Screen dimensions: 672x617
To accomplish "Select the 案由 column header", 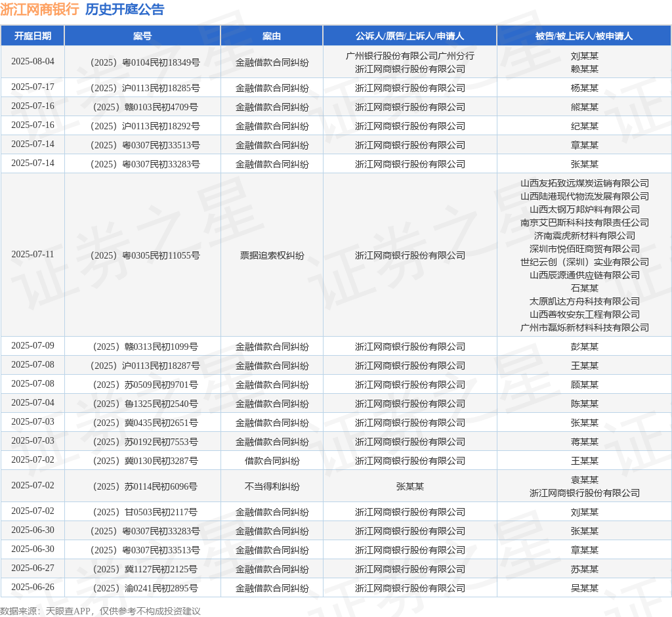I will click(272, 36).
